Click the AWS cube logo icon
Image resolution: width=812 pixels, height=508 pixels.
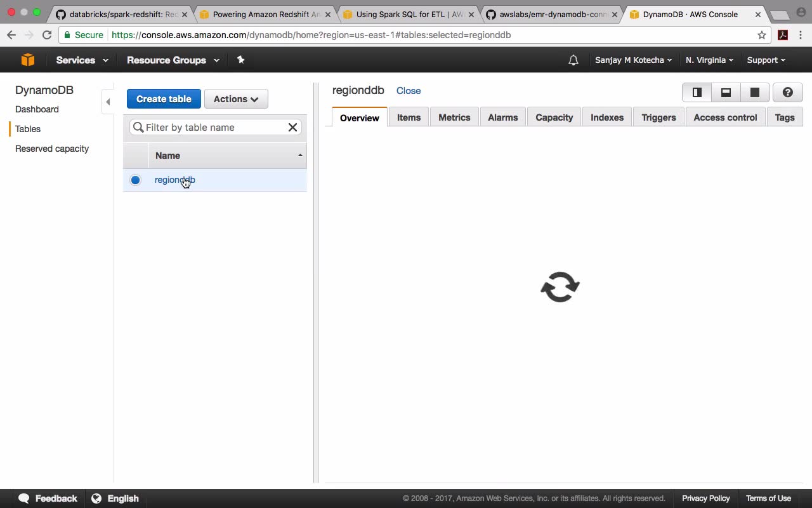pos(28,60)
